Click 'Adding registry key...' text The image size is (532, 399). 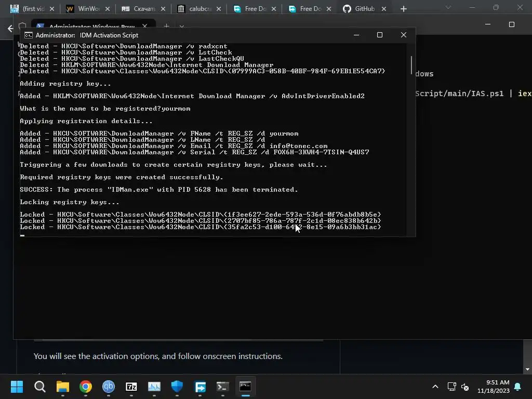click(65, 84)
